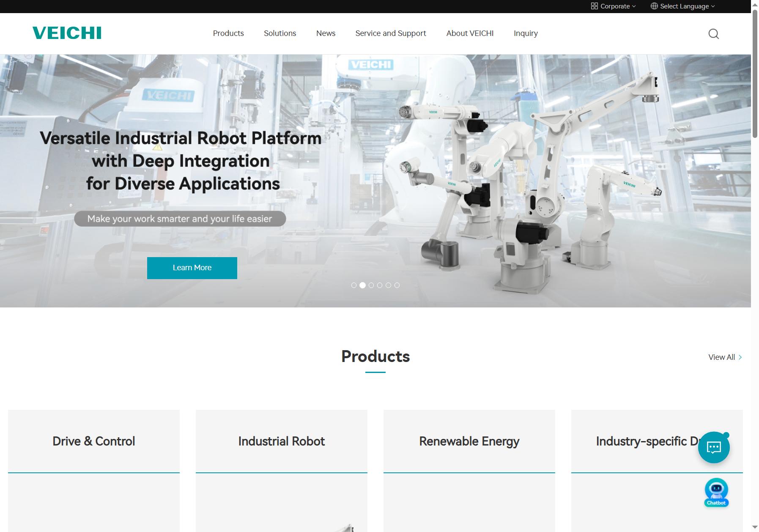Open the Corporate dropdown
This screenshot has width=759, height=532.
pyautogui.click(x=613, y=6)
